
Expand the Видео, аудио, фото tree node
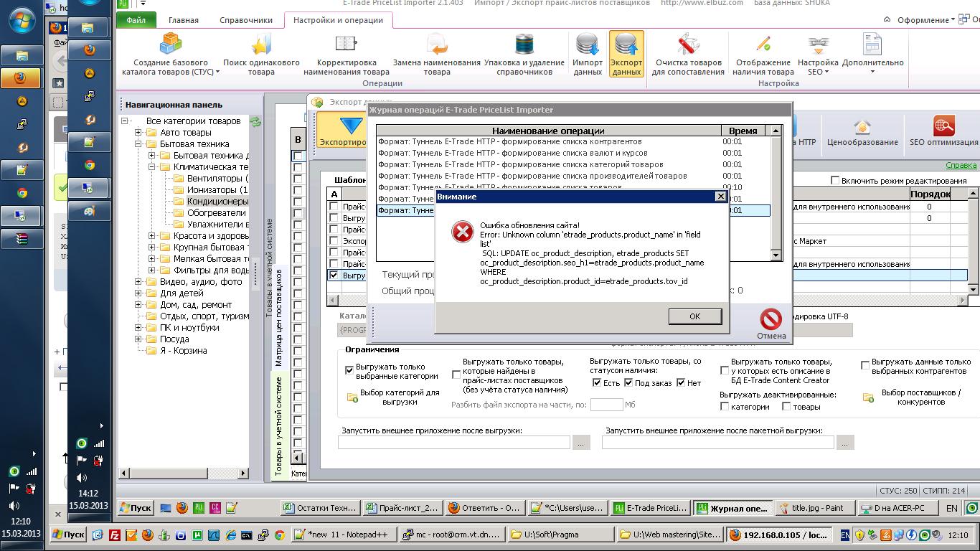pos(138,282)
